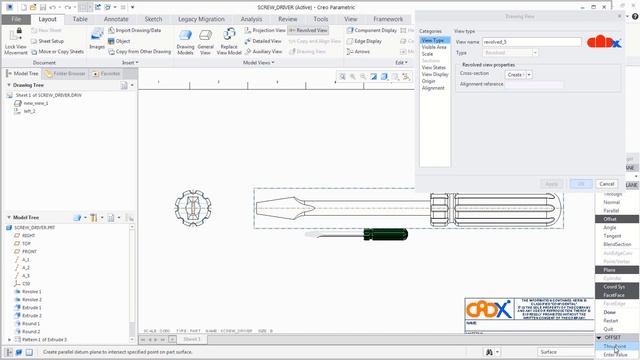640x360 pixels.
Task: Open the Model Views group dropdown
Action: 258,62
